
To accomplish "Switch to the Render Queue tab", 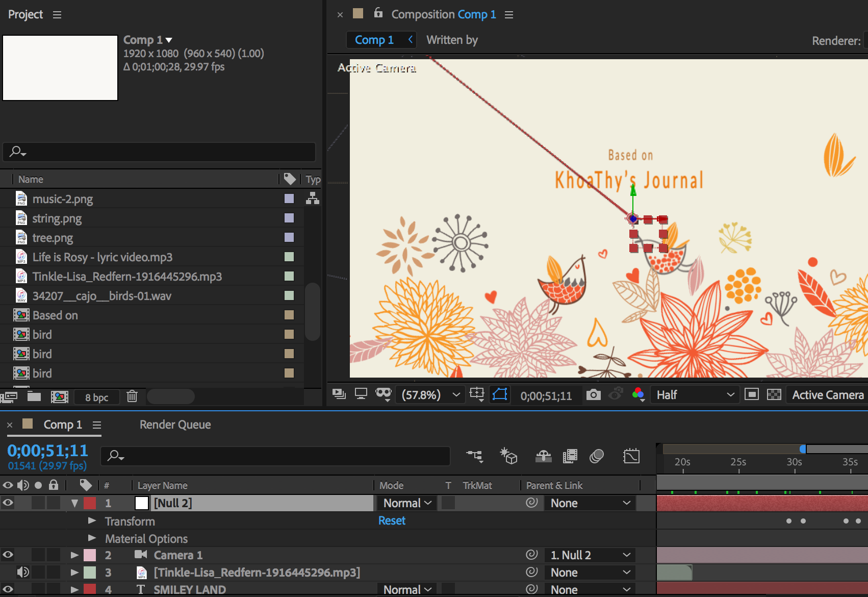I will pyautogui.click(x=175, y=425).
